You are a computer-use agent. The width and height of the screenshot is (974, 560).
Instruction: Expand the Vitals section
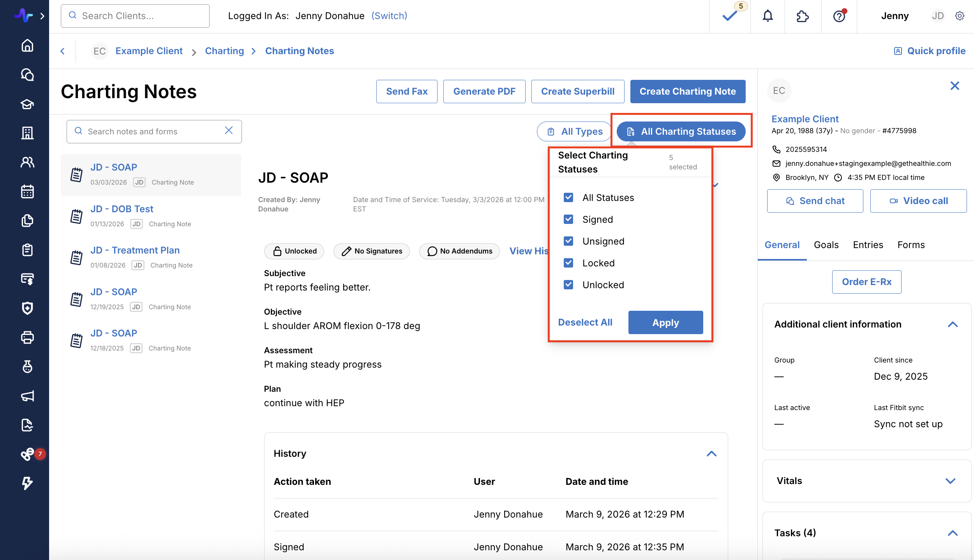[950, 481]
